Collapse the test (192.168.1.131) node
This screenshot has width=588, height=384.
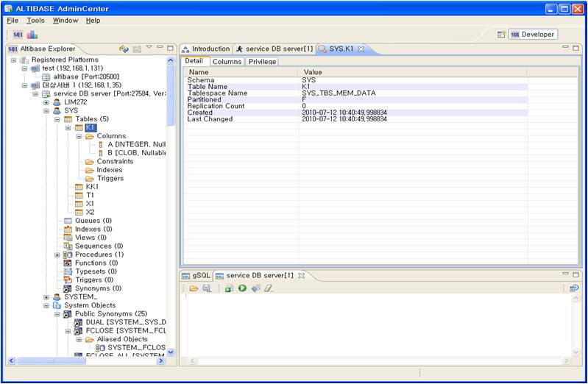pyautogui.click(x=24, y=68)
